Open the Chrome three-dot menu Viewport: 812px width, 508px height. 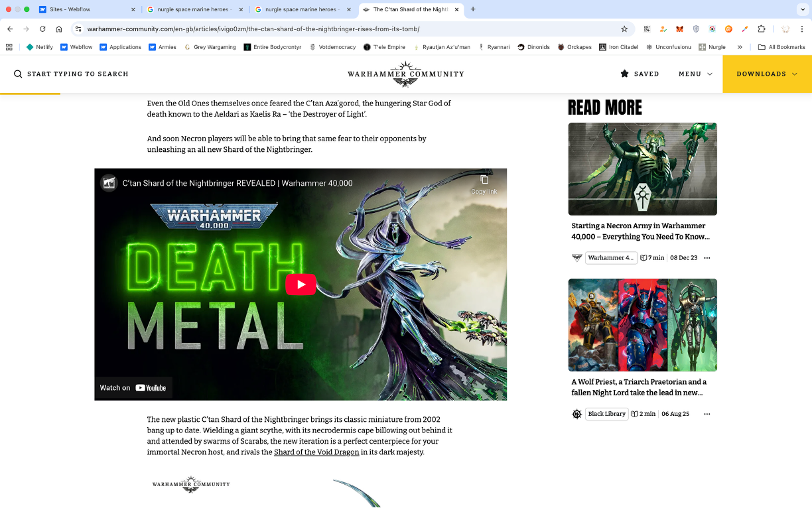(x=802, y=29)
